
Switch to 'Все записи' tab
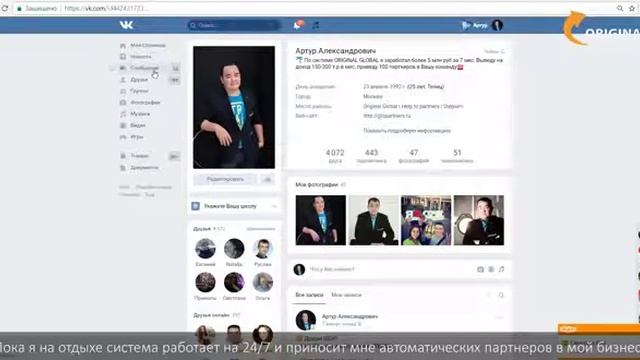(309, 295)
